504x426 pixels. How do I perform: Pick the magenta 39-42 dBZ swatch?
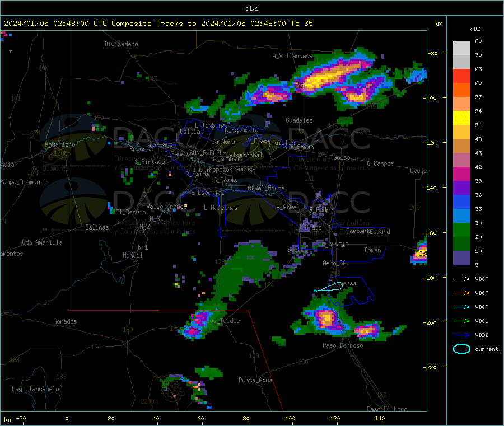pyautogui.click(x=461, y=174)
